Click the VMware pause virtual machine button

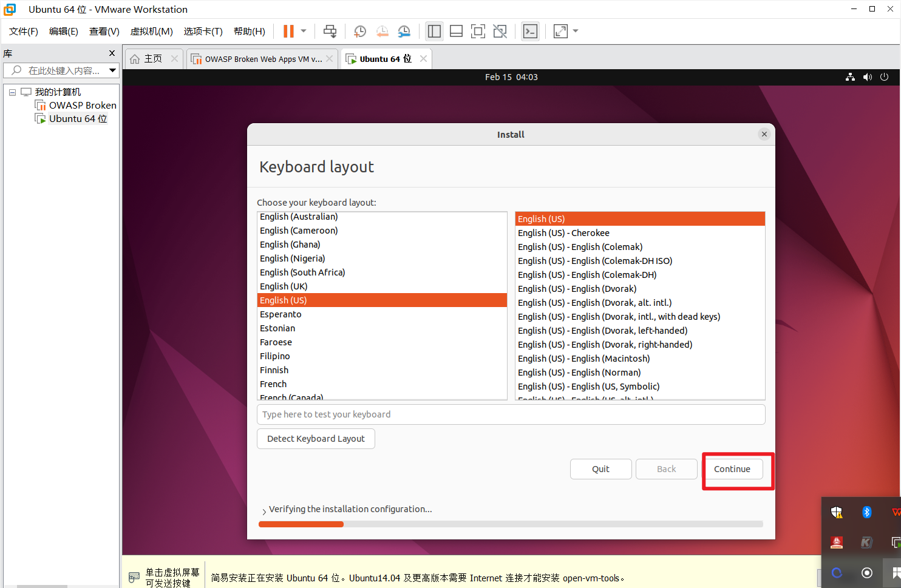(x=288, y=31)
